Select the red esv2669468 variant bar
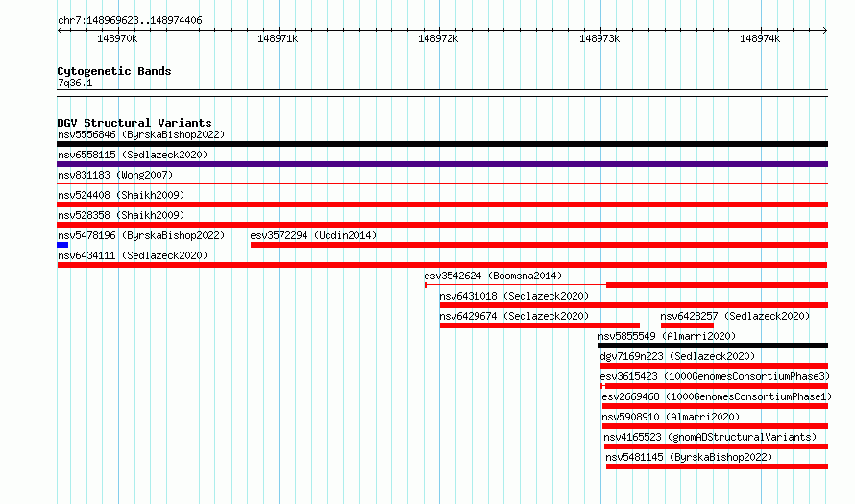Viewport: 855px width, 504px height. [715, 406]
